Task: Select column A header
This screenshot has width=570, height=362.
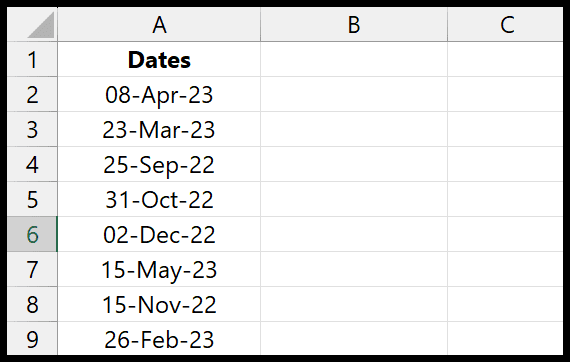Action: coord(159,24)
